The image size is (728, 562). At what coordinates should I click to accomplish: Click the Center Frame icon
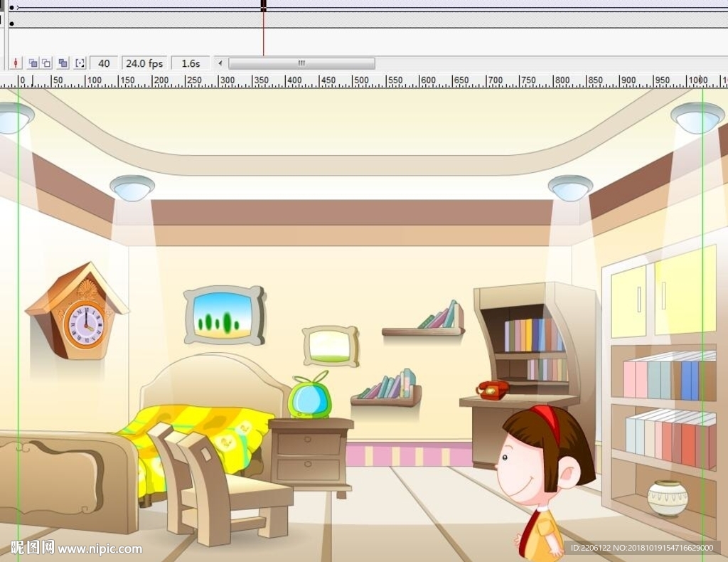[x=16, y=63]
